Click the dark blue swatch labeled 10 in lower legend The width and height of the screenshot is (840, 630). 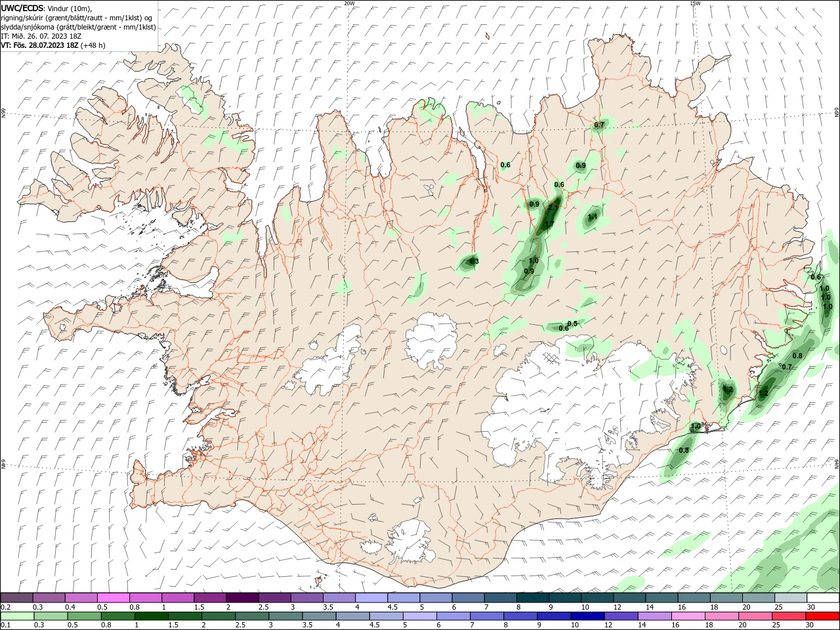586,616
